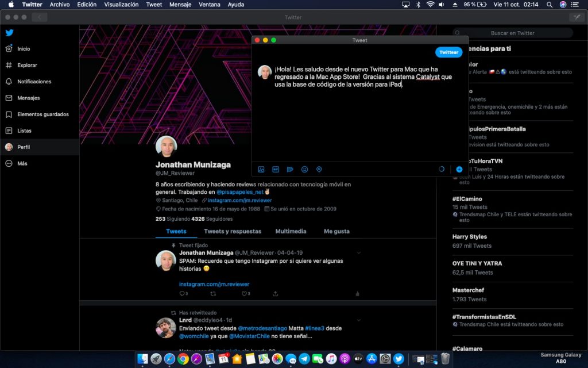View analytics of the pinned tweet
Image resolution: width=588 pixels, height=368 pixels.
pos(357,294)
